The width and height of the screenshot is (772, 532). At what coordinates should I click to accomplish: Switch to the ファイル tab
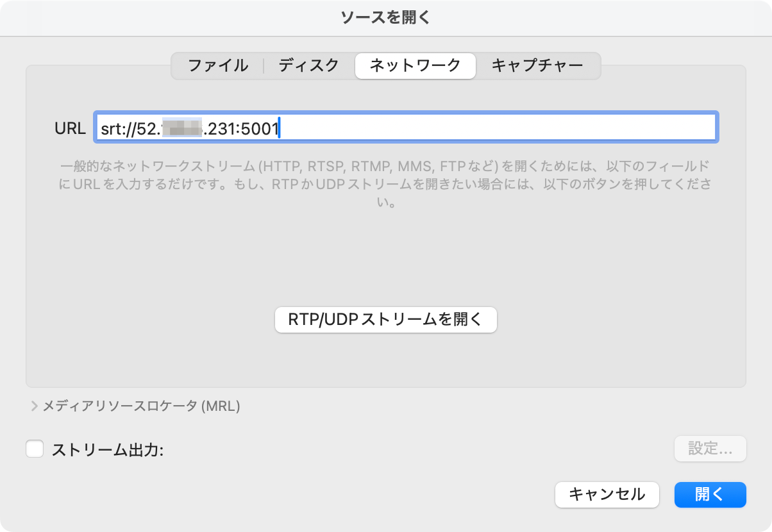pos(217,65)
